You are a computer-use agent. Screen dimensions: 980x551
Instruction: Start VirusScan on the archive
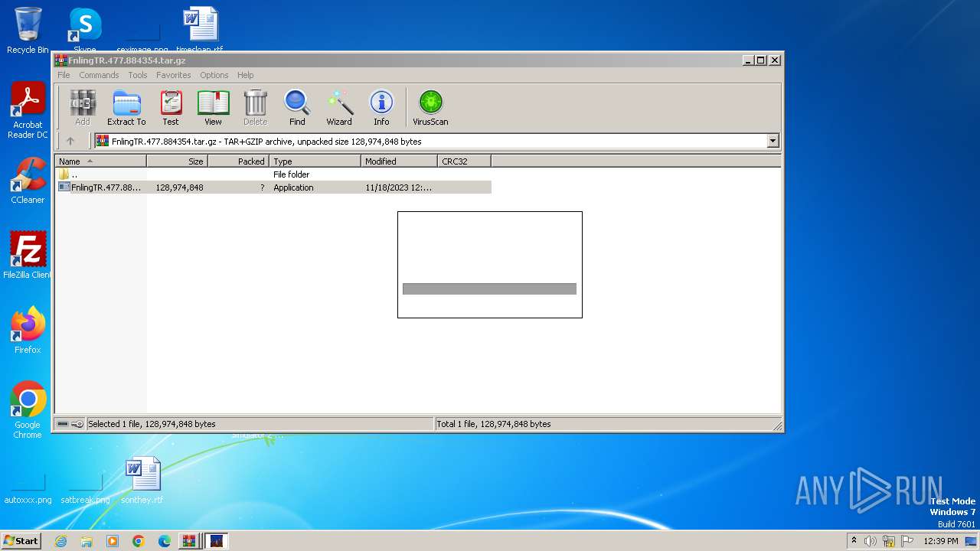coord(430,107)
